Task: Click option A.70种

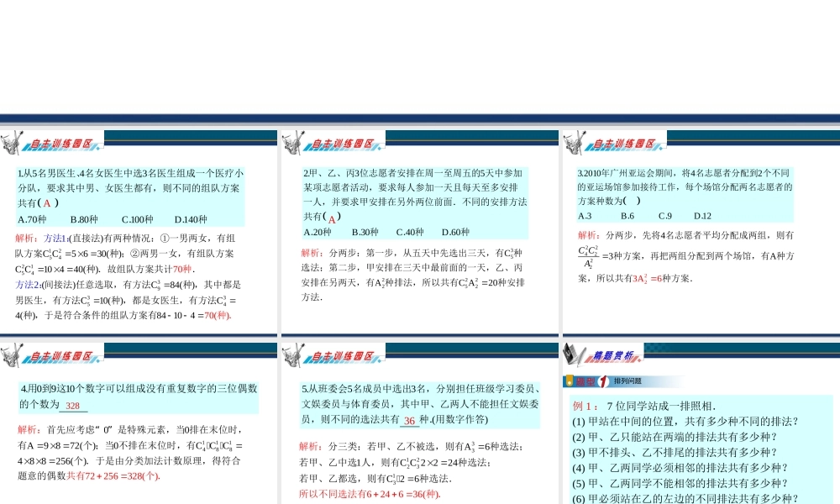Action: click(32, 219)
